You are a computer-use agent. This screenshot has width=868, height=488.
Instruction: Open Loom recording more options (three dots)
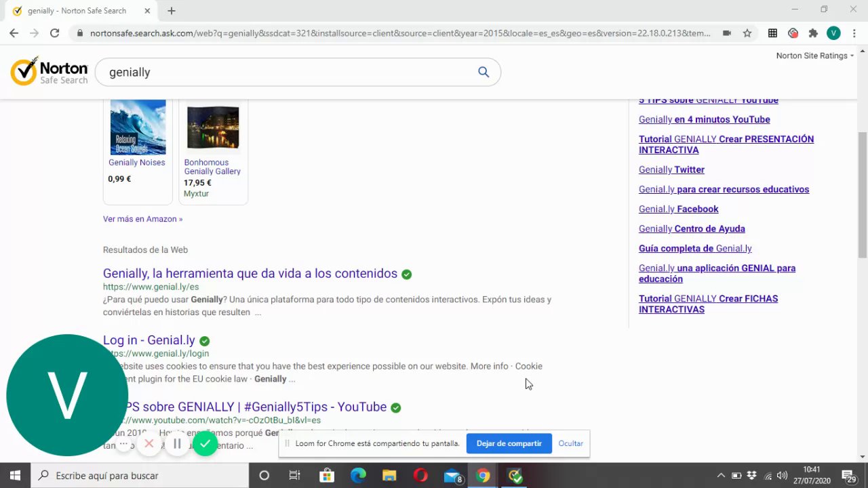(x=123, y=444)
